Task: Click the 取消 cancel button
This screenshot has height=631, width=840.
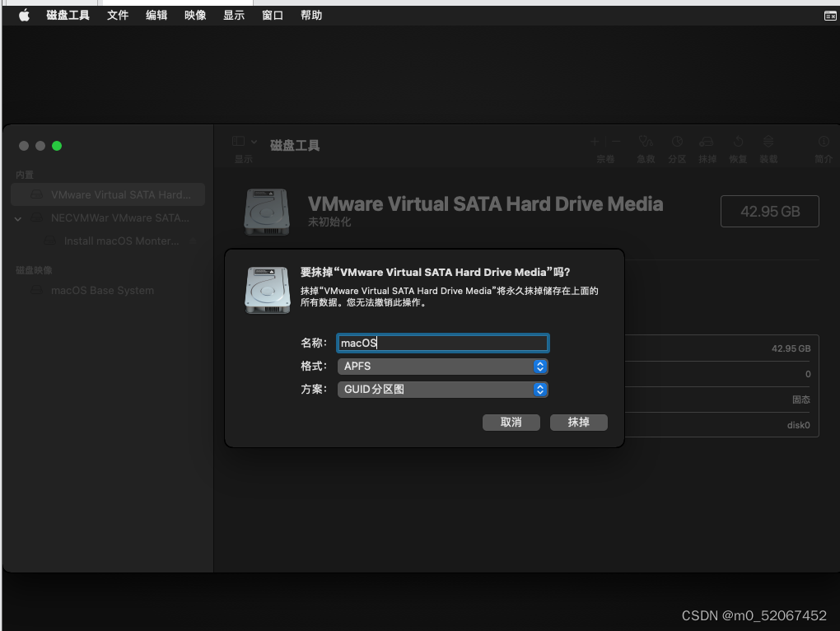Action: click(511, 422)
